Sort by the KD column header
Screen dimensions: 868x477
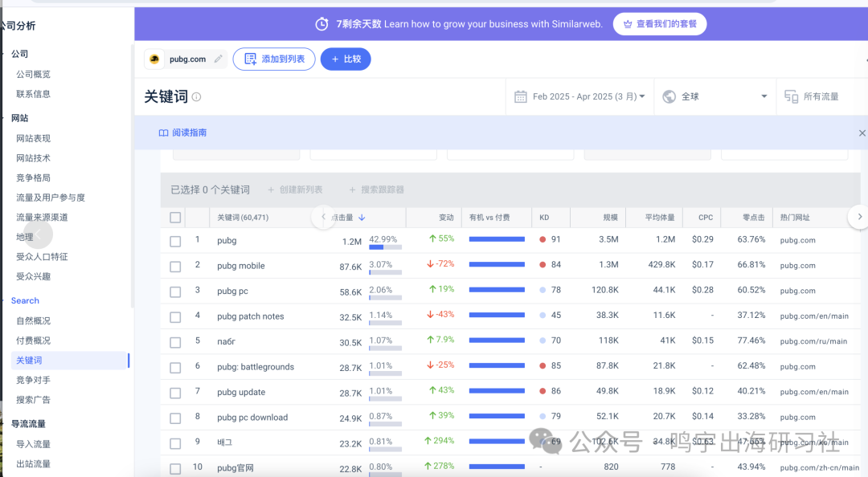coord(544,218)
